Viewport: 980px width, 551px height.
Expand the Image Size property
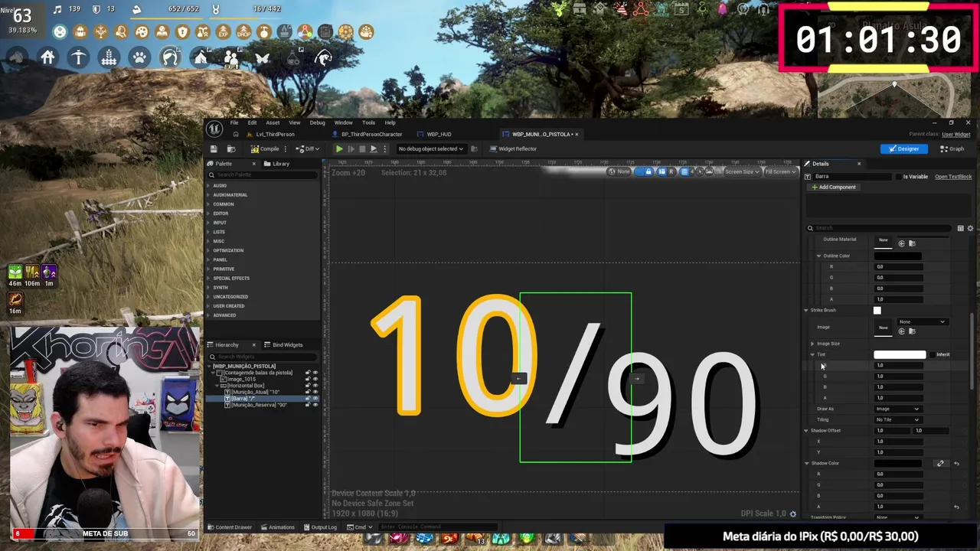coord(812,344)
